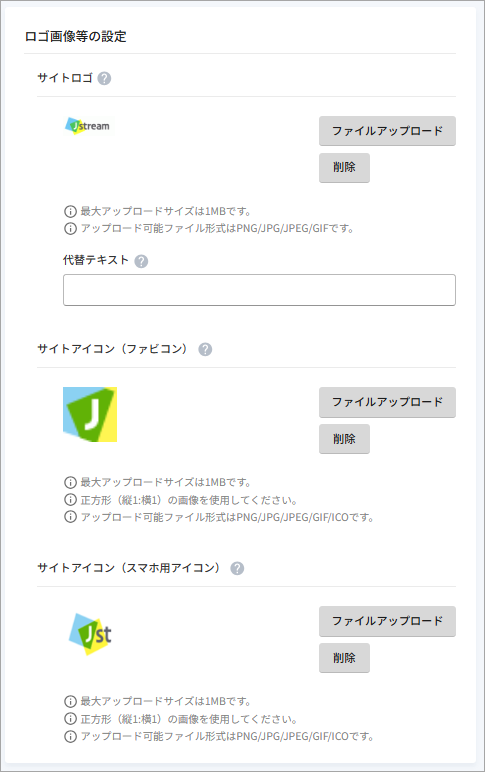This screenshot has width=485, height=772.
Task: Click the green J favicon thumbnail
Action: 90,415
